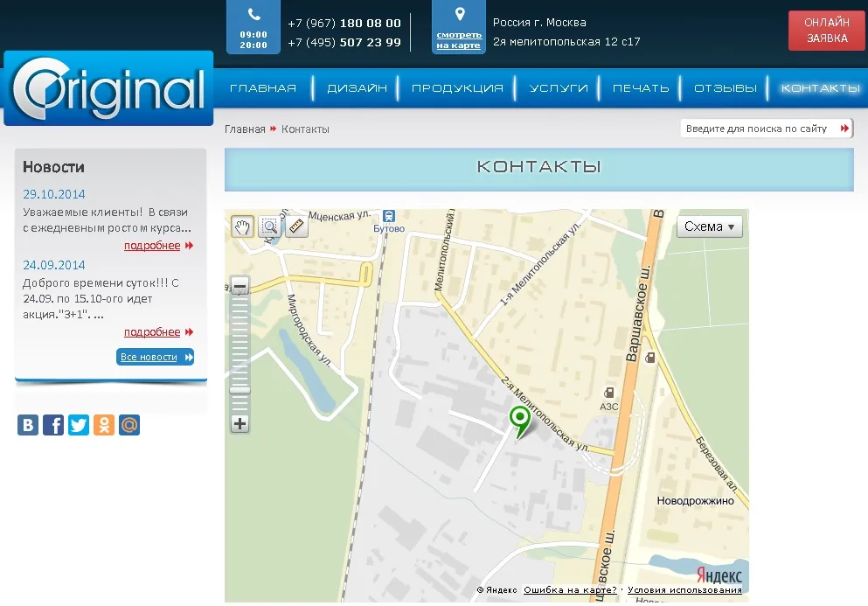Click the green location marker on map
868x606 pixels.
[x=520, y=420]
